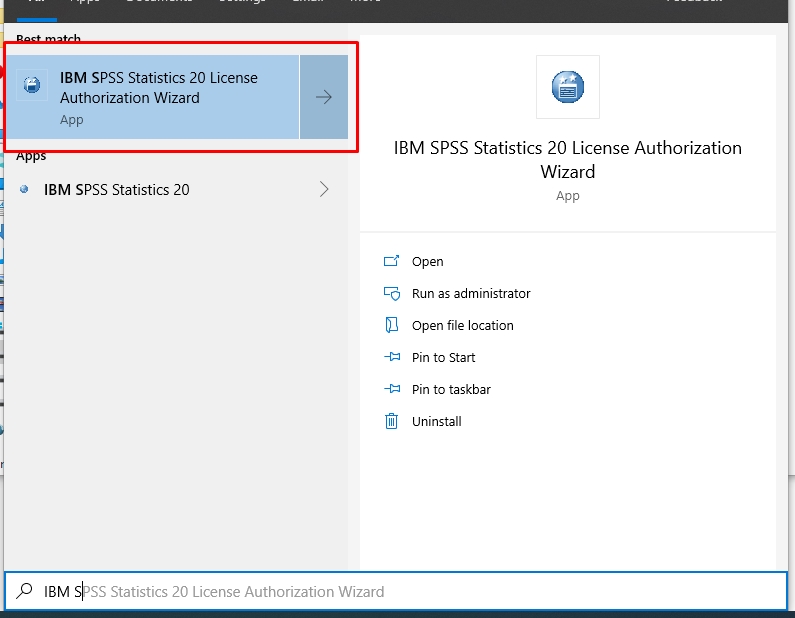Select the Run as administrator text
This screenshot has width=795, height=618.
coord(471,293)
